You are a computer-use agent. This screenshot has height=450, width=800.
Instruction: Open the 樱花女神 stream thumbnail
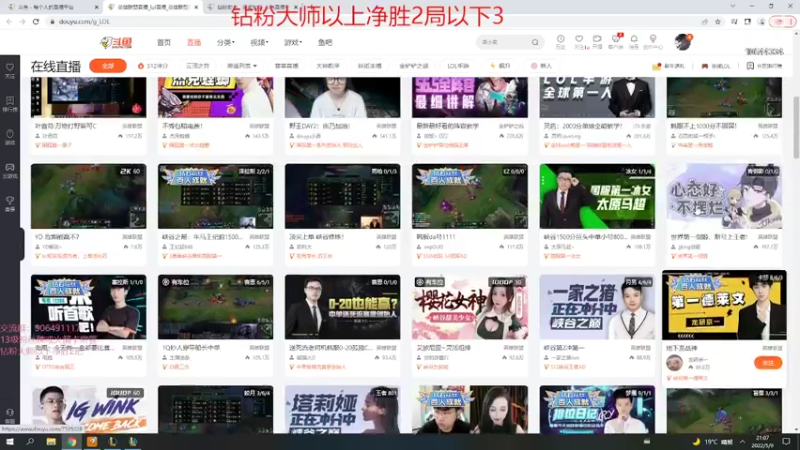[x=469, y=307]
